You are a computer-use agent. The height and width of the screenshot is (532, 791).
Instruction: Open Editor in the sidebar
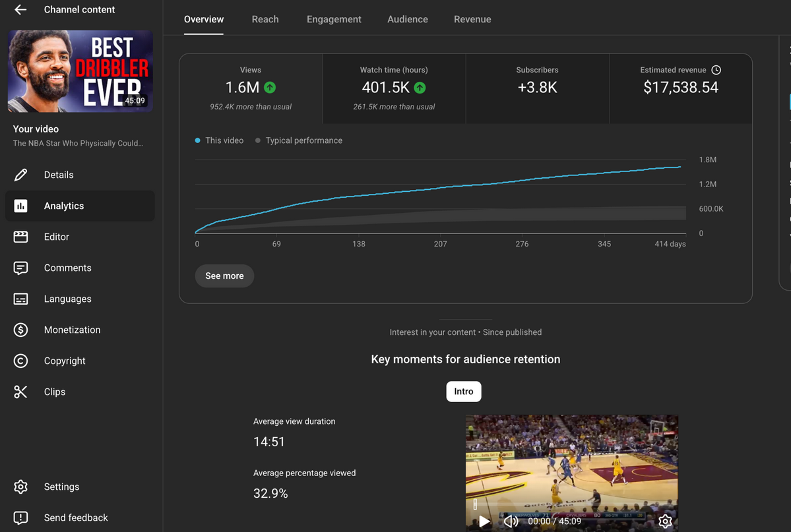pyautogui.click(x=80, y=237)
